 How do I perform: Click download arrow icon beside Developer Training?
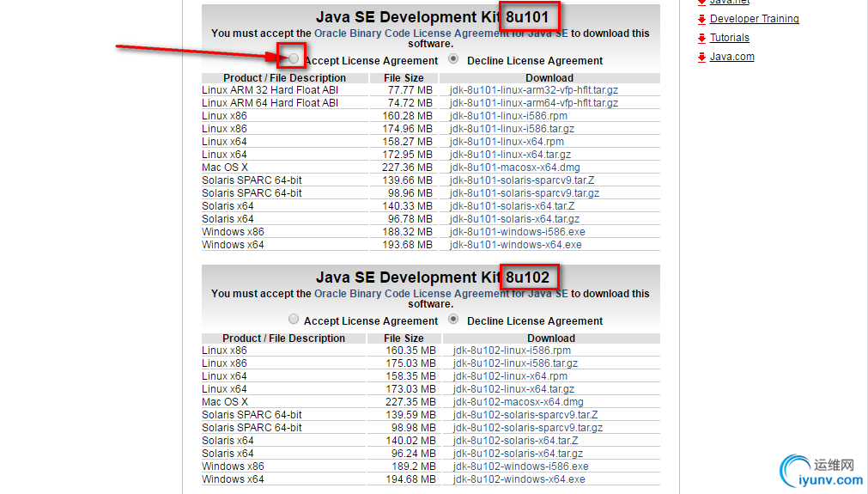[701, 20]
